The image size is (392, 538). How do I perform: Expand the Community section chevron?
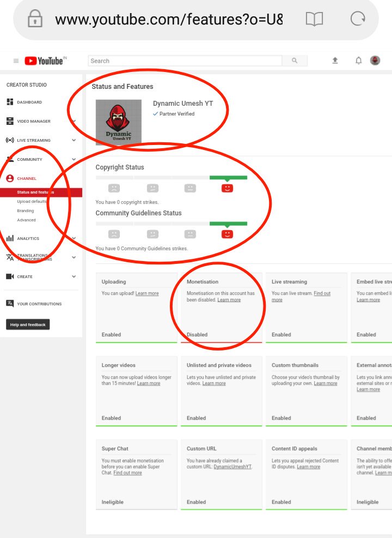[73, 159]
